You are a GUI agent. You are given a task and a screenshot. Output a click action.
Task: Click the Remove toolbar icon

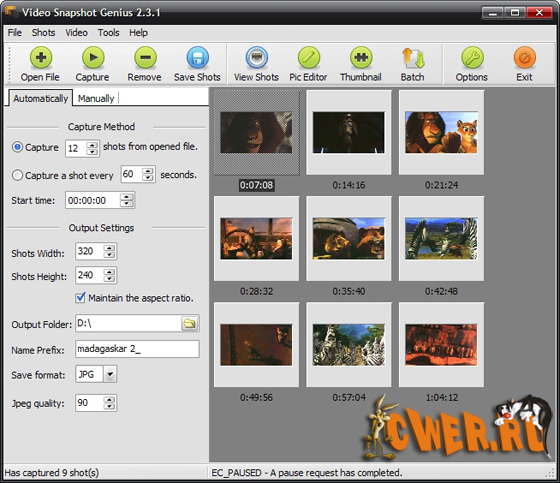(145, 58)
